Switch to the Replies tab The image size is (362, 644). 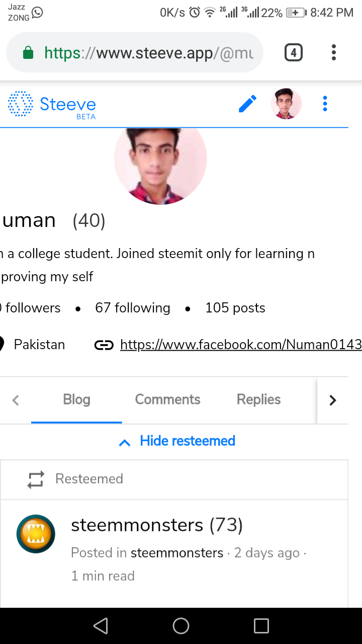pos(259,399)
